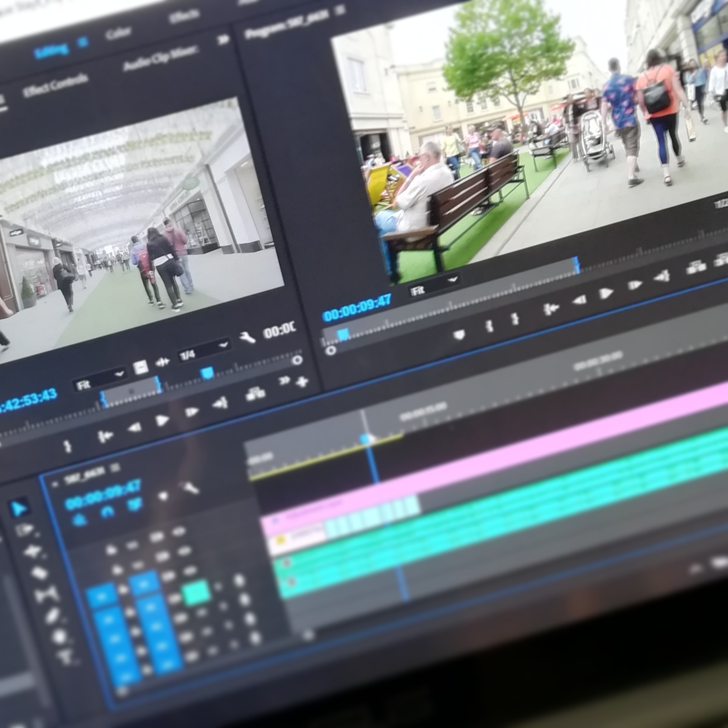Viewport: 728px width, 728px height.
Task: Expand workspace overflow chevrons
Action: [x=223, y=39]
